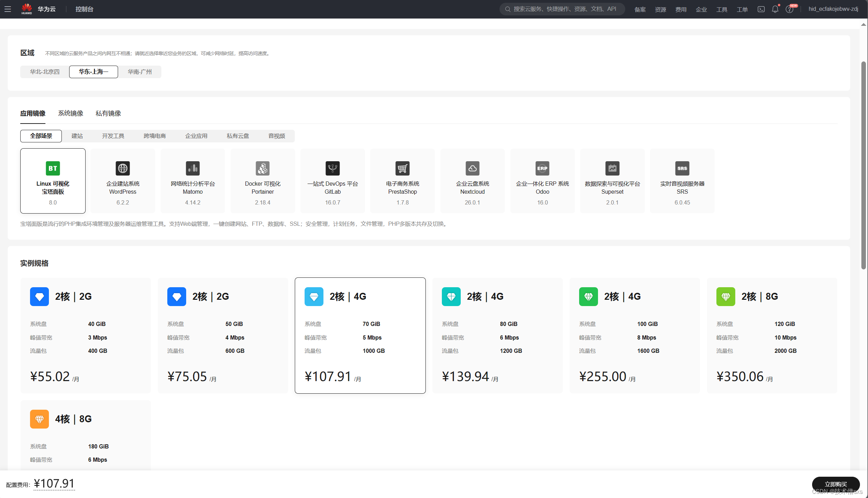Click the Huawei Cloud logo

point(38,9)
